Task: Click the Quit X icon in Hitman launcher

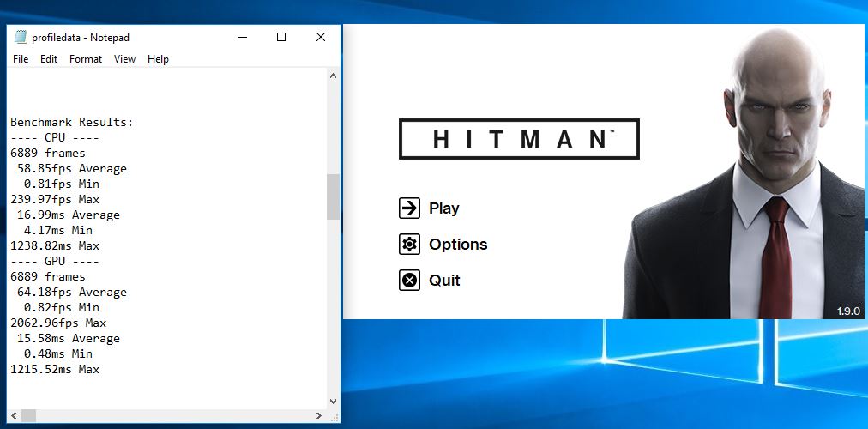Action: (409, 280)
